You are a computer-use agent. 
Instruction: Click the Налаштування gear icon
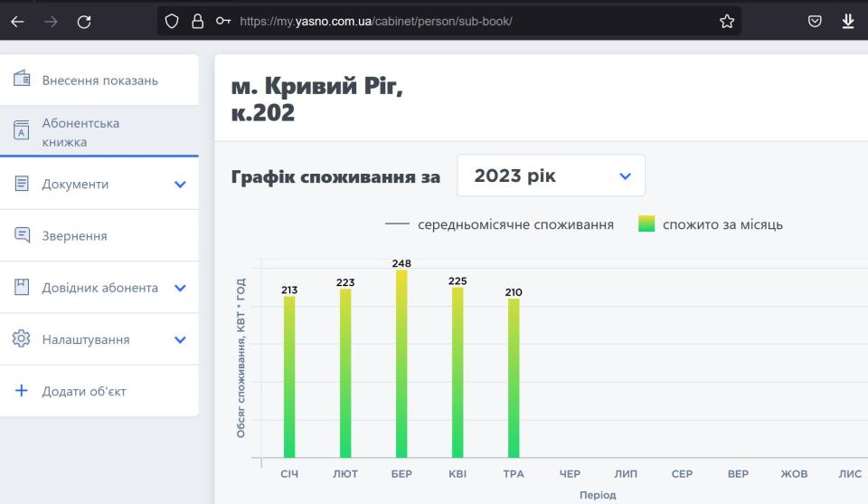point(22,339)
